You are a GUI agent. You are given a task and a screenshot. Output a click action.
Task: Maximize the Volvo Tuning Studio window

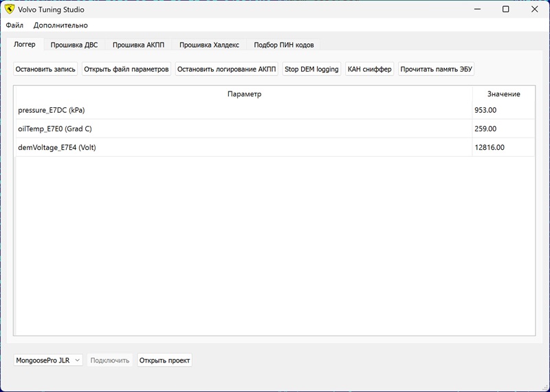505,9
